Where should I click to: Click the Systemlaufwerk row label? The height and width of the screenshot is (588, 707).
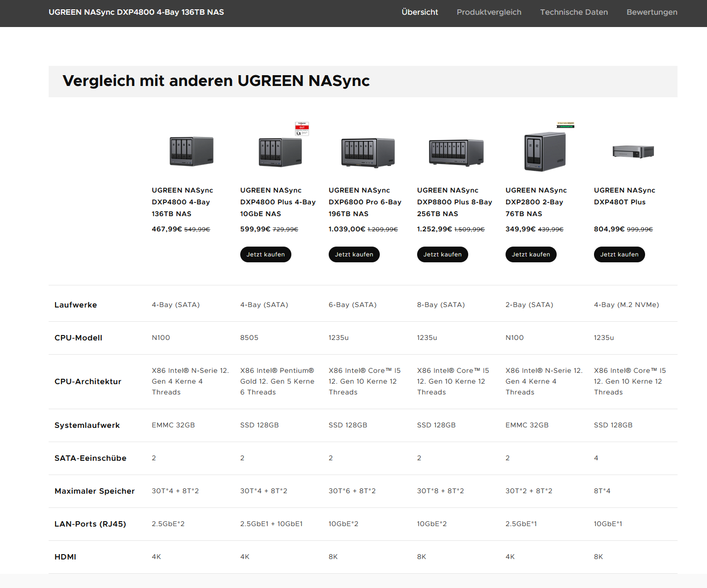click(87, 425)
